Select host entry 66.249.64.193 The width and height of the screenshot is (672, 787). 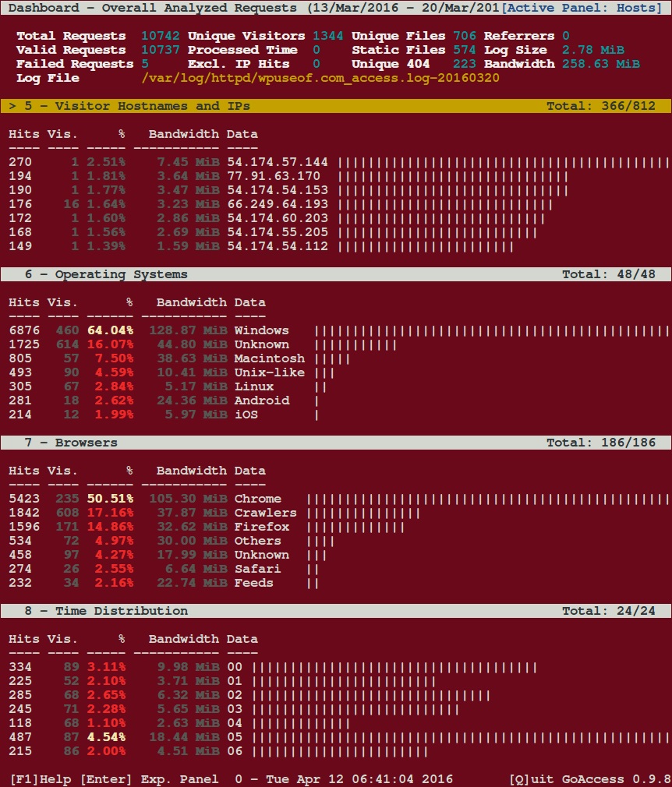tap(336, 204)
